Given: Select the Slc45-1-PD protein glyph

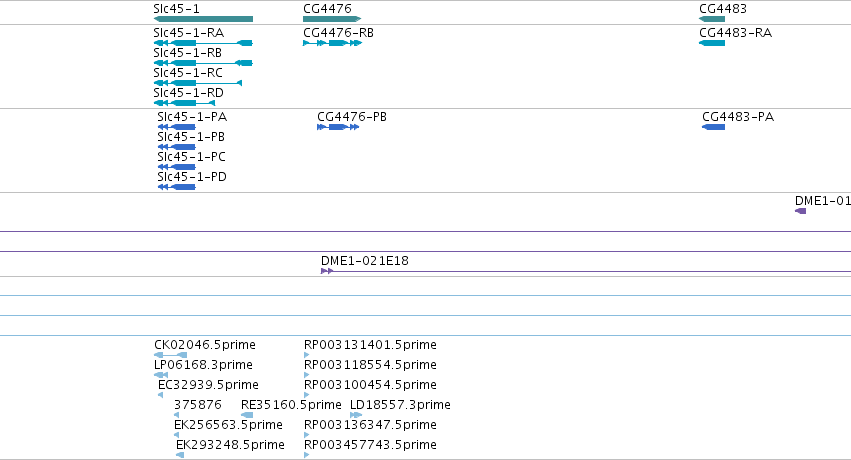Looking at the screenshot, I should point(176,187).
